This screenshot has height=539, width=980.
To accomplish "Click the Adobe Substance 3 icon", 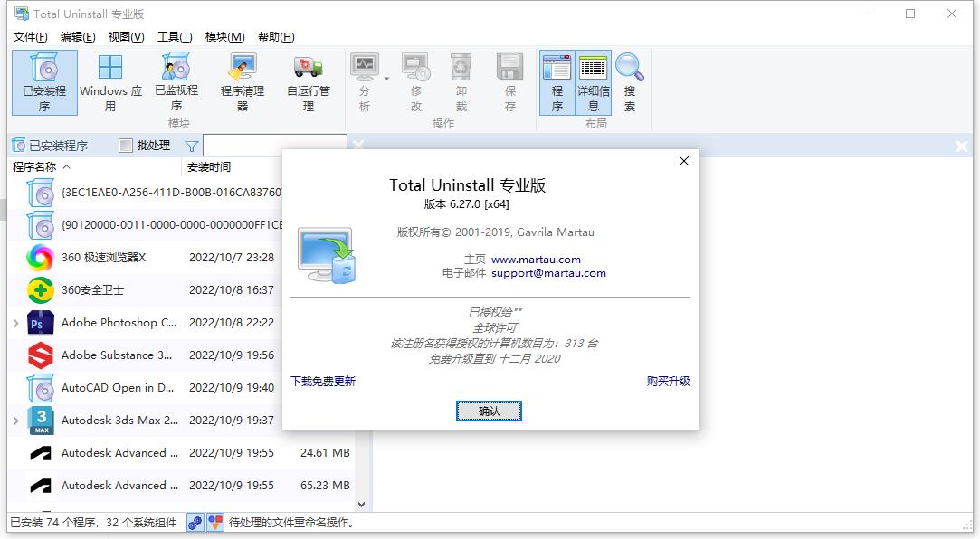I will tap(41, 355).
